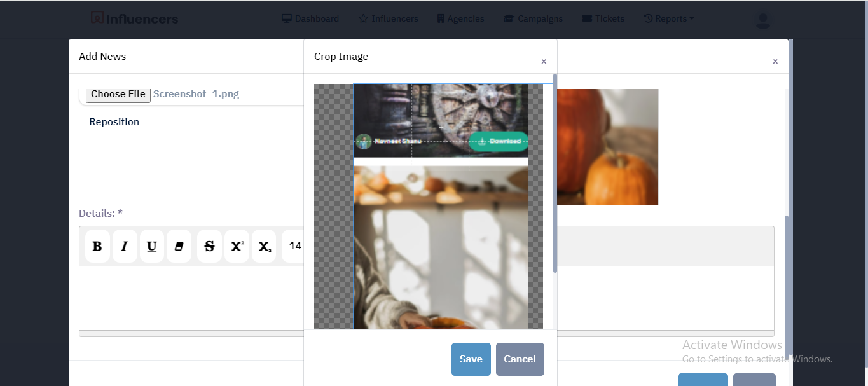Click the Choose File button
This screenshot has width=868, height=386.
pyautogui.click(x=118, y=94)
